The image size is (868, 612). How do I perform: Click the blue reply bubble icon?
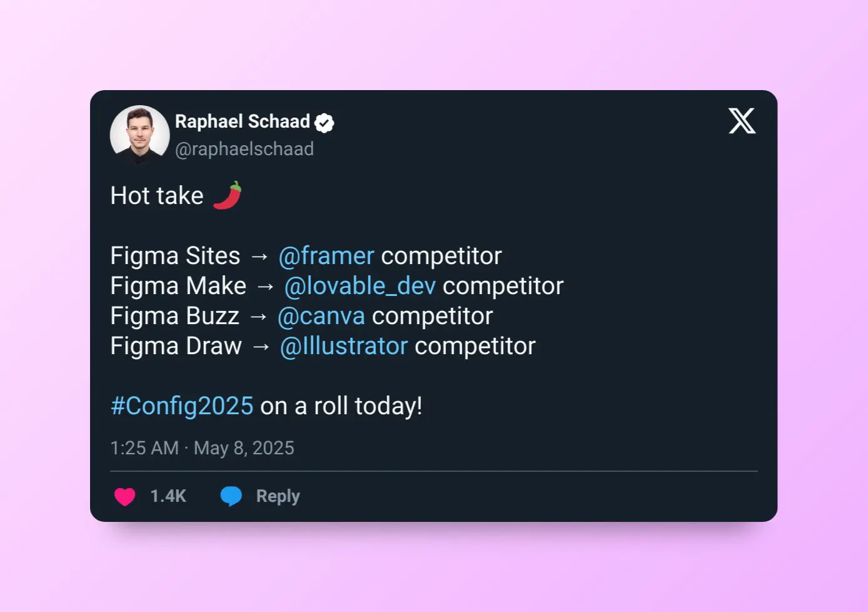tap(231, 496)
